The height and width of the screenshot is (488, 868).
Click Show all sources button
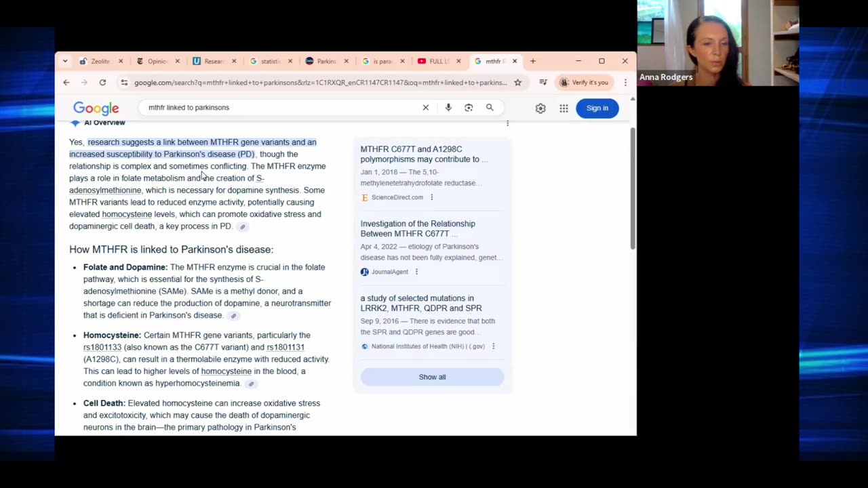coord(432,377)
